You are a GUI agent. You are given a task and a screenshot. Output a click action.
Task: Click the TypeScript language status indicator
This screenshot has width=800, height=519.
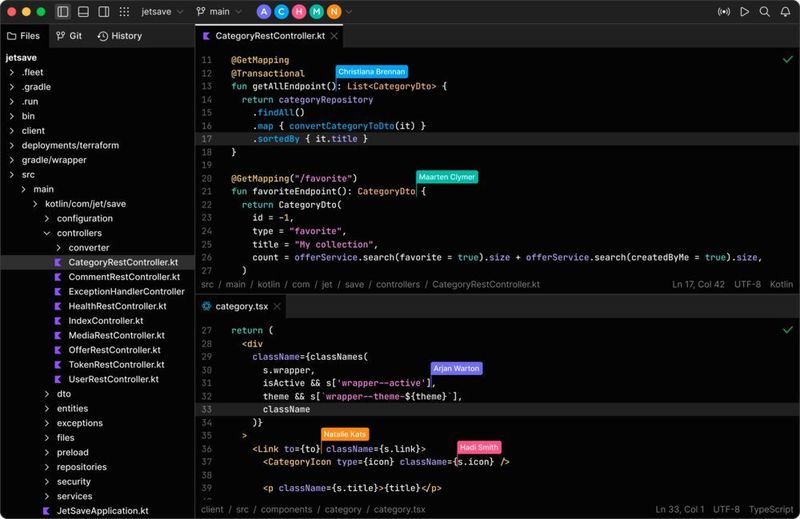771,509
